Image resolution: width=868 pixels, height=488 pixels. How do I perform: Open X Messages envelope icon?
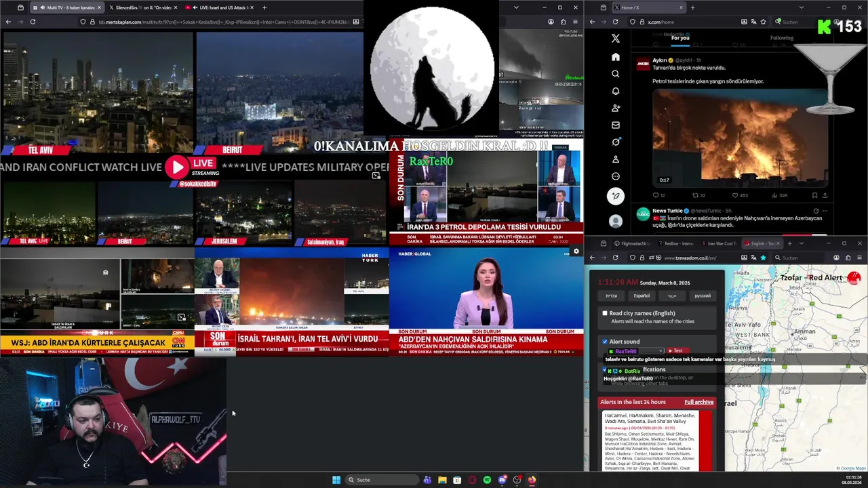tap(616, 125)
